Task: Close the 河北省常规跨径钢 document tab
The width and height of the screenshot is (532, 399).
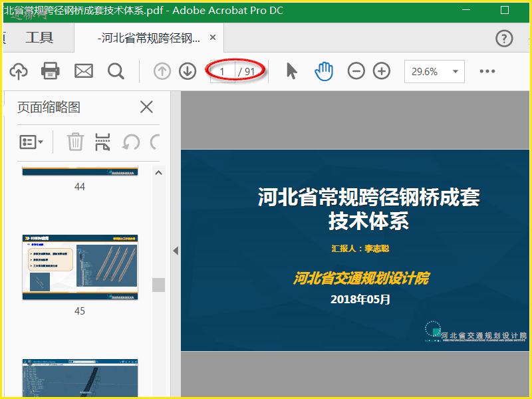Action: pos(213,37)
